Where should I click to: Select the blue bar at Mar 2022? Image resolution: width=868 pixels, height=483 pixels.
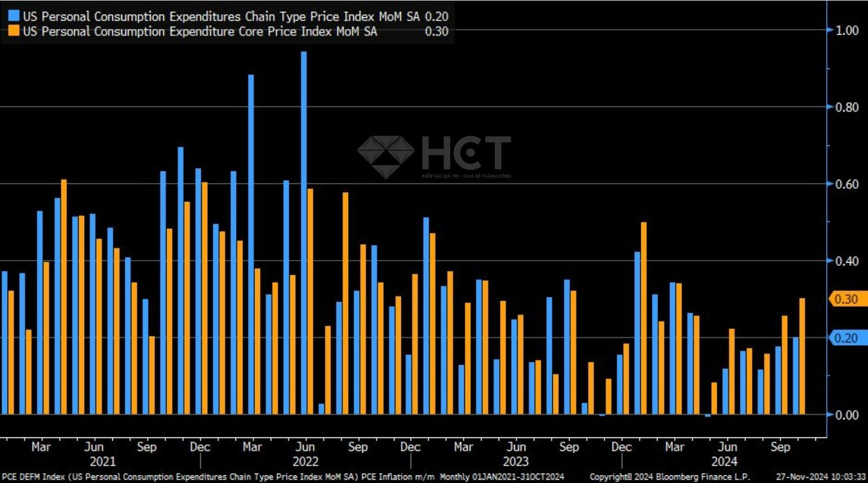pos(251,244)
